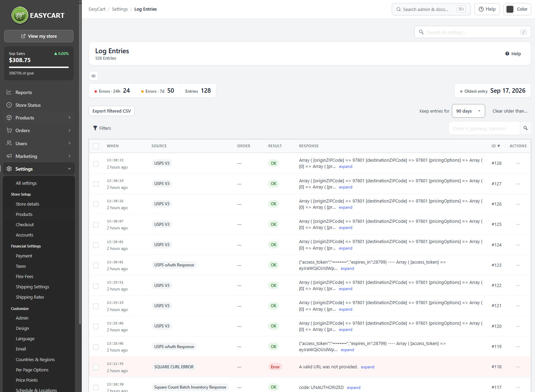Check the box for entry #125
The height and width of the screenshot is (392, 535).
[96, 225]
